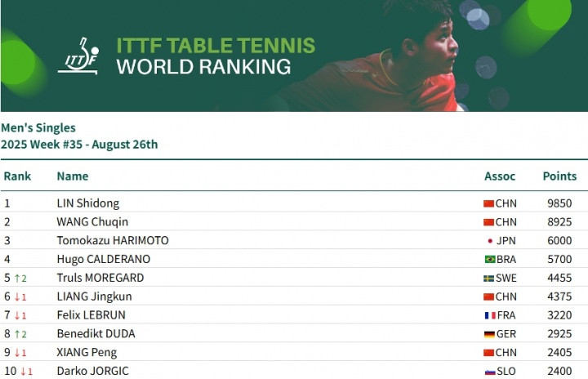Click the Slovenia flag for Darko JORGIC
This screenshot has height=379, width=588.
click(490, 372)
